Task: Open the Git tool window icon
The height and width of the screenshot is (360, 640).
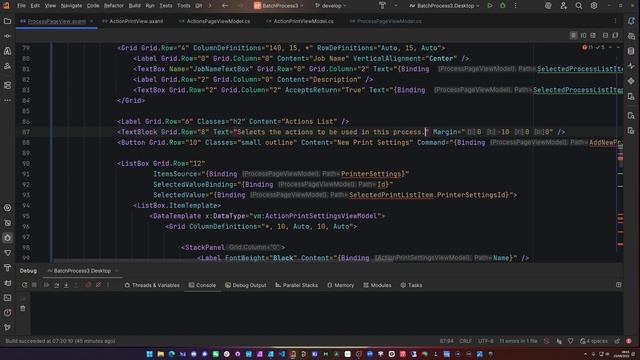Action: [x=7, y=327]
